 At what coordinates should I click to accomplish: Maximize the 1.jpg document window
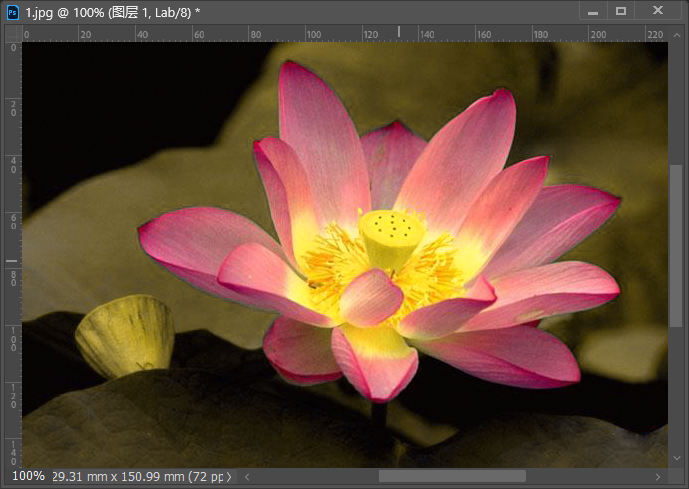[621, 11]
